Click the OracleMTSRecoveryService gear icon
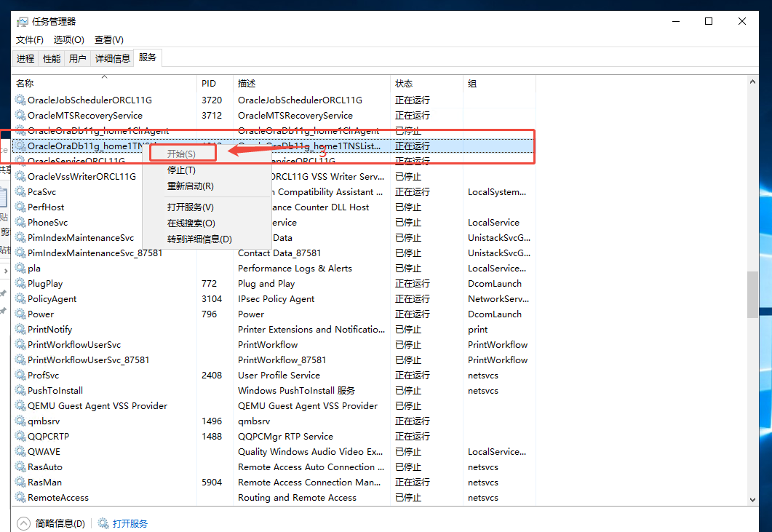 pyautogui.click(x=20, y=115)
